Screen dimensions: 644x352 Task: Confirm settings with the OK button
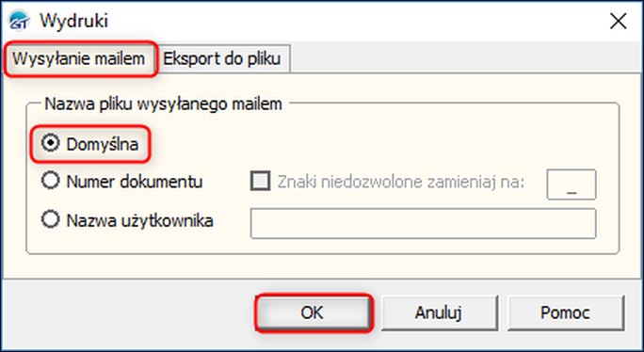coord(313,312)
